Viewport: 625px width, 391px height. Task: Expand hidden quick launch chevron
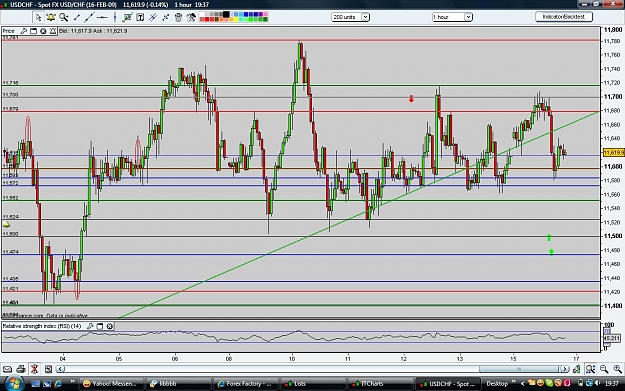coord(73,382)
